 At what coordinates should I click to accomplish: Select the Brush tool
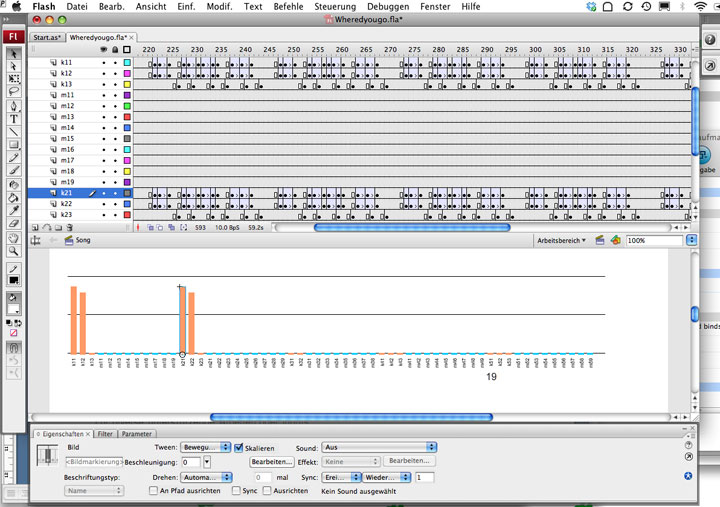14,171
